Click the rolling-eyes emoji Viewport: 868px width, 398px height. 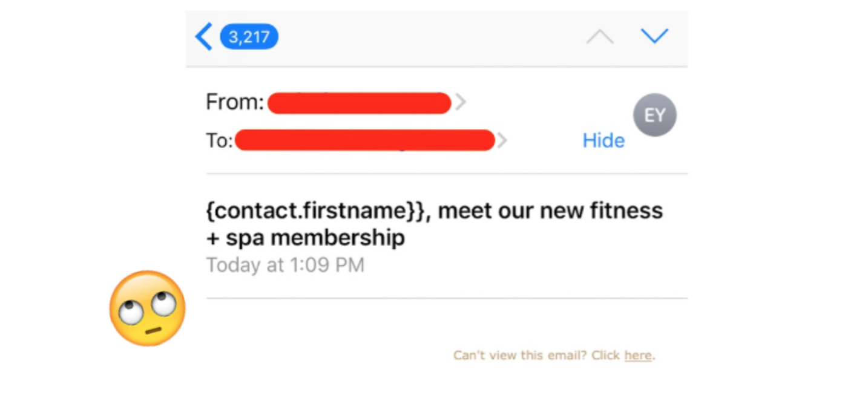(x=147, y=308)
